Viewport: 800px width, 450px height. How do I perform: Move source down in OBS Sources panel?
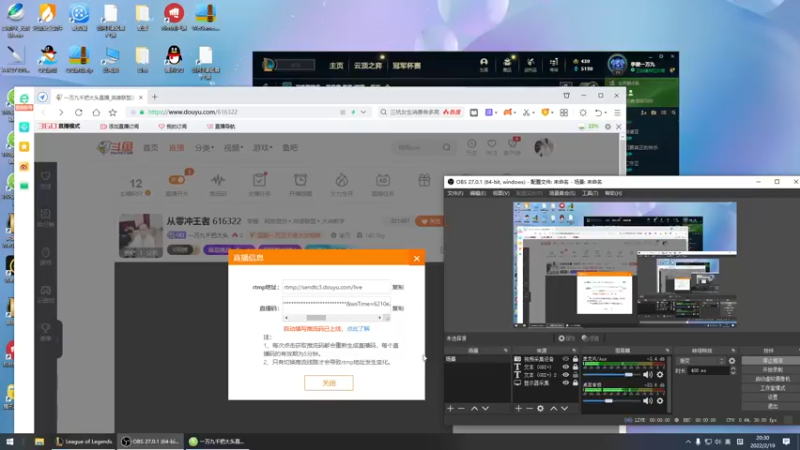point(564,409)
